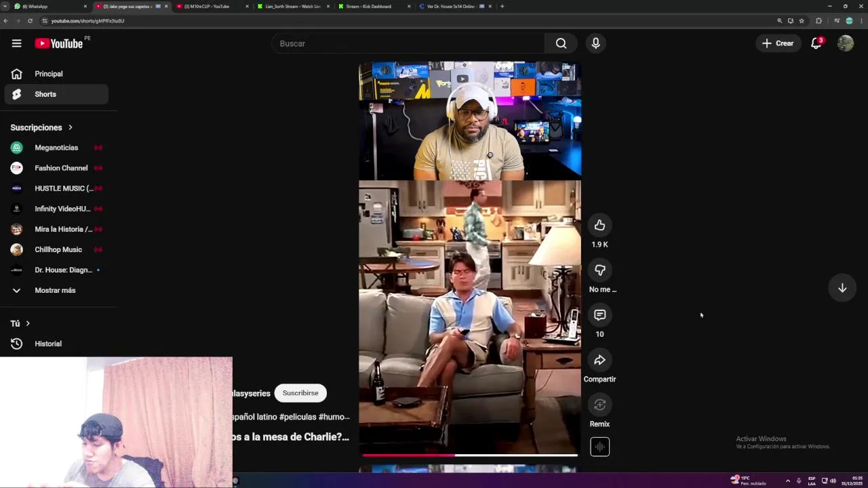
Task: Go to the next Short arrow
Action: click(x=842, y=288)
